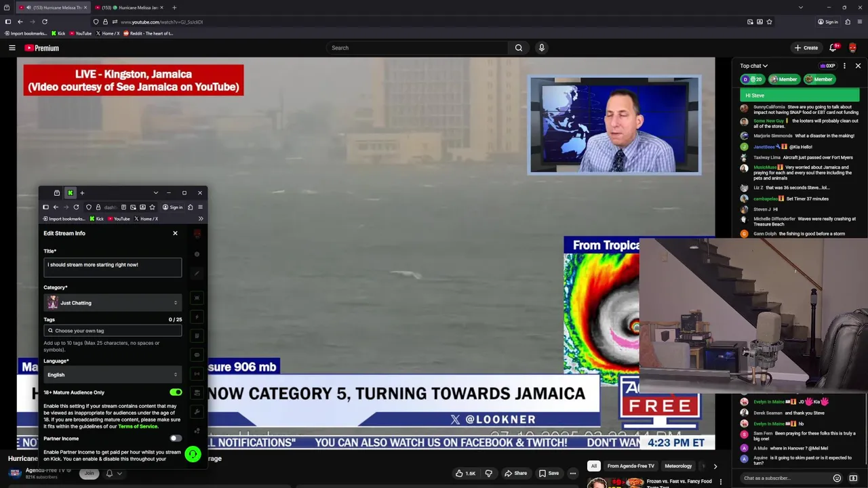
Task: Open tab list chevron in Kick browser window
Action: (x=156, y=193)
